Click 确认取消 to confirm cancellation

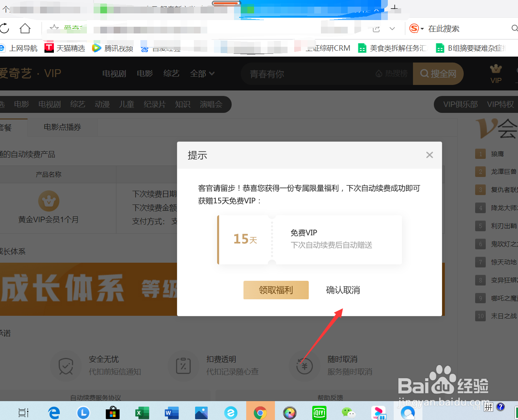[343, 290]
